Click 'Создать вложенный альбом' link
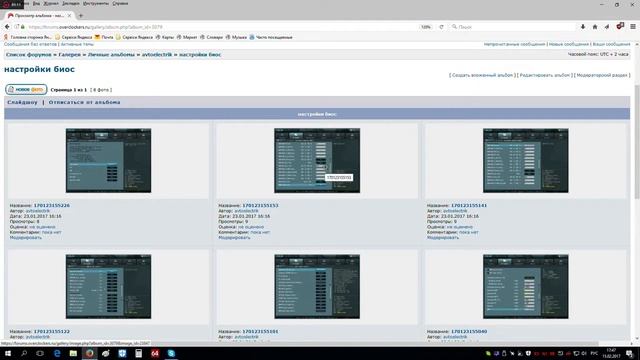640x360 pixels. click(x=482, y=75)
